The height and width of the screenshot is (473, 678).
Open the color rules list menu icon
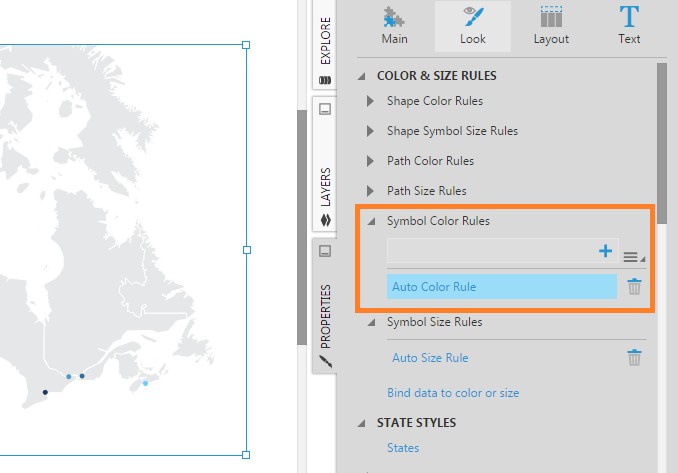pos(631,257)
